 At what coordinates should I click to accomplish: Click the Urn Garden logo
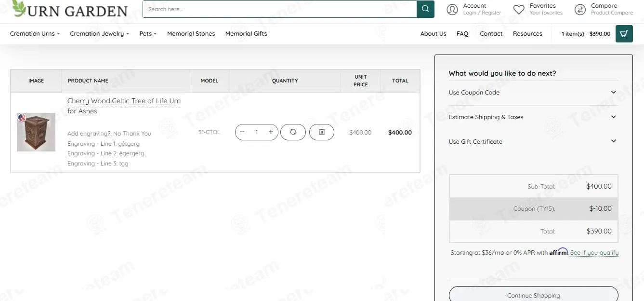(70, 9)
